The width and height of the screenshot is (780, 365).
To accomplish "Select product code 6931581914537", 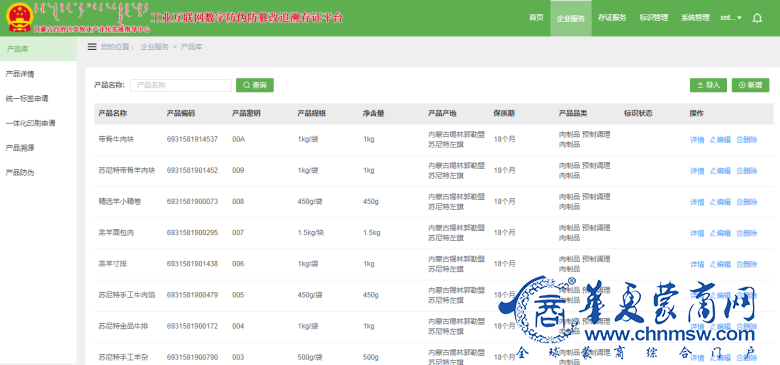I will pos(192,139).
